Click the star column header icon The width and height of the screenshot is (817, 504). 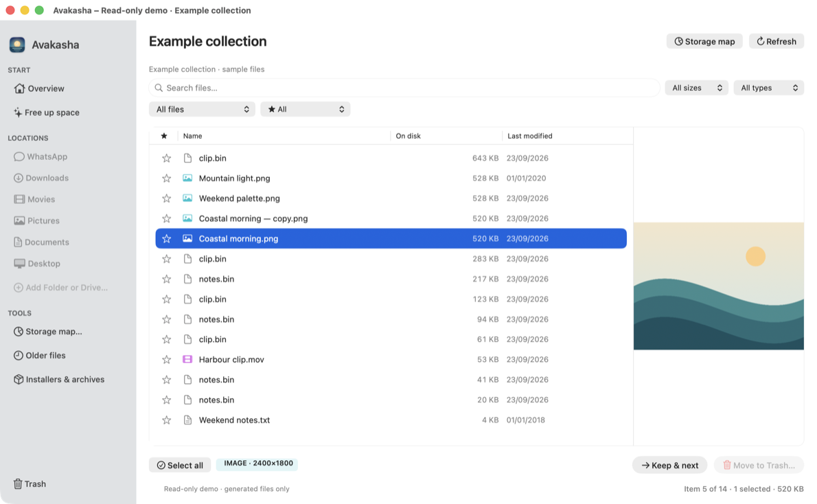164,135
